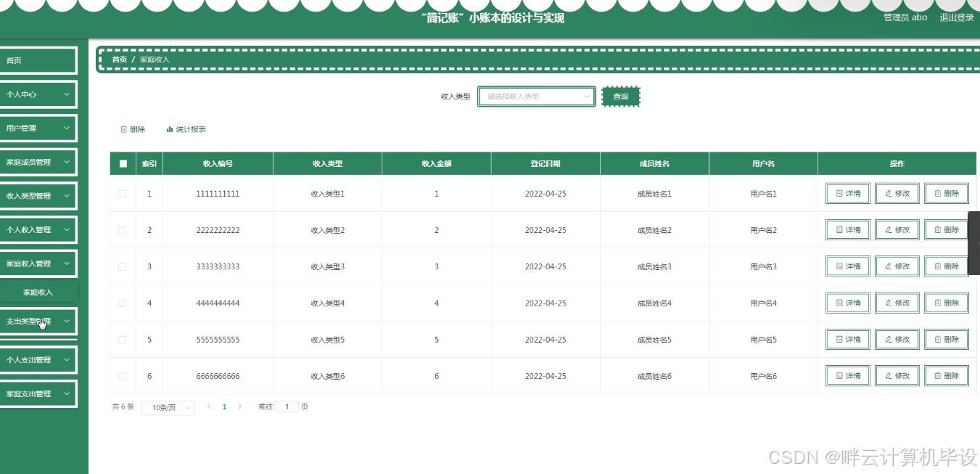Select 家庭收入 submenu item

[38, 293]
